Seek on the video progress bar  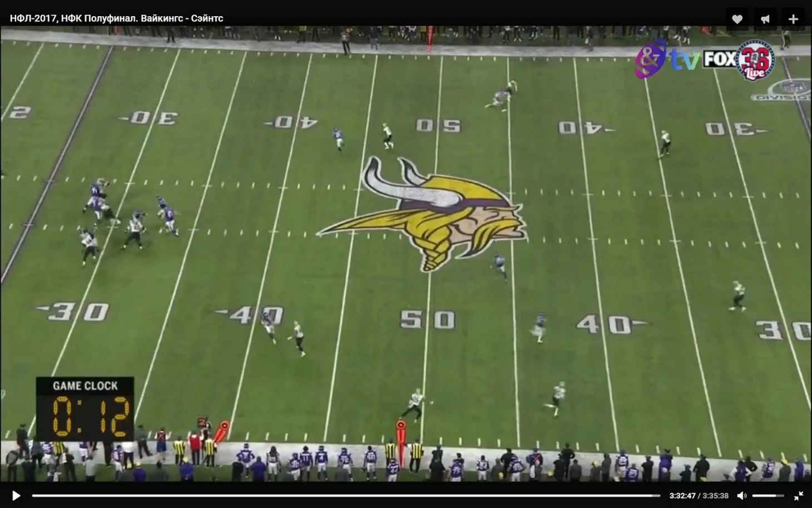[x=346, y=495]
